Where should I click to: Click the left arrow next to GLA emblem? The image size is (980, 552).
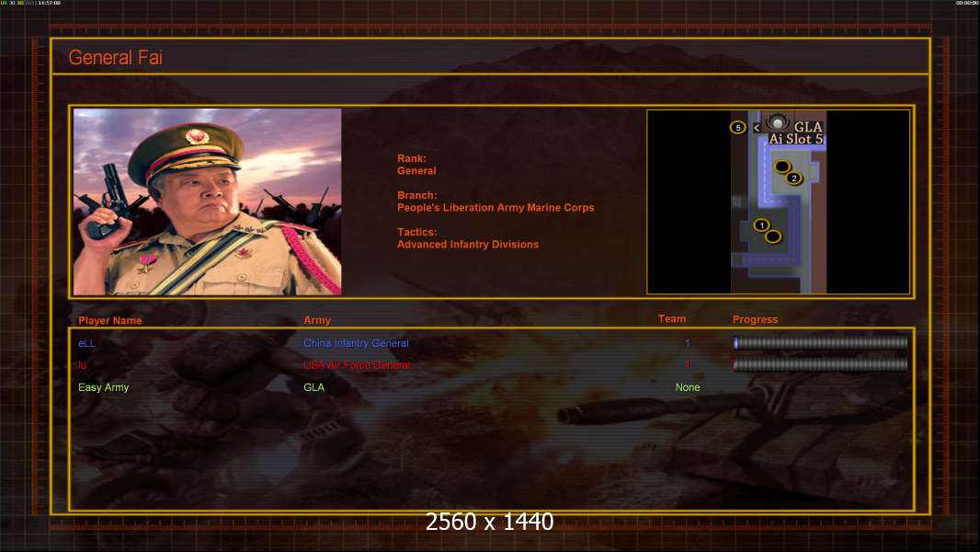757,128
